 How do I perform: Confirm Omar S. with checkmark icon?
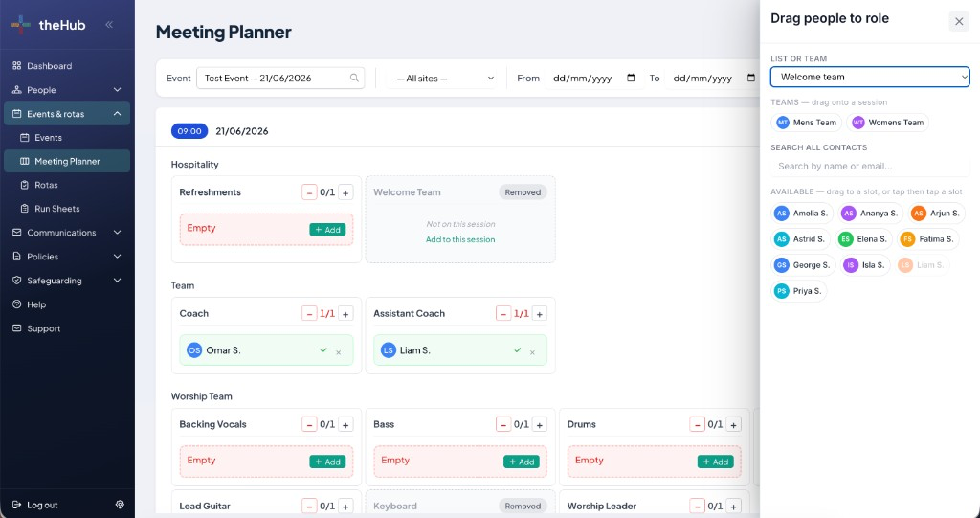[x=323, y=350]
